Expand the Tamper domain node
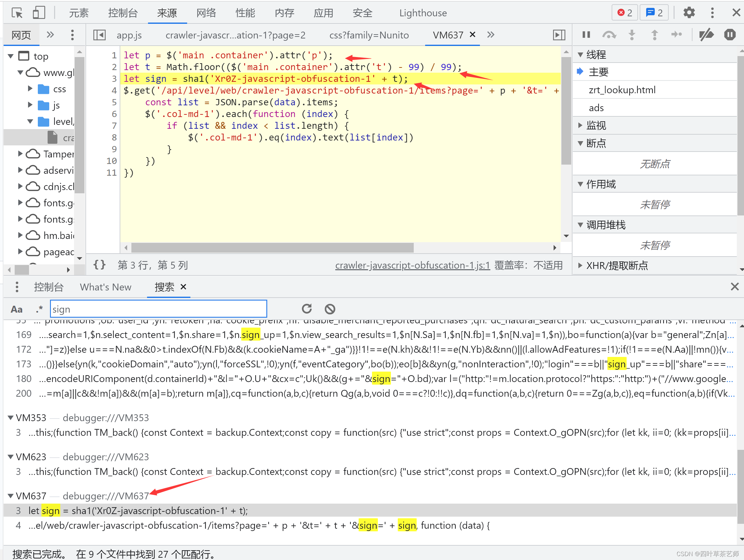This screenshot has height=560, width=744. tap(20, 154)
